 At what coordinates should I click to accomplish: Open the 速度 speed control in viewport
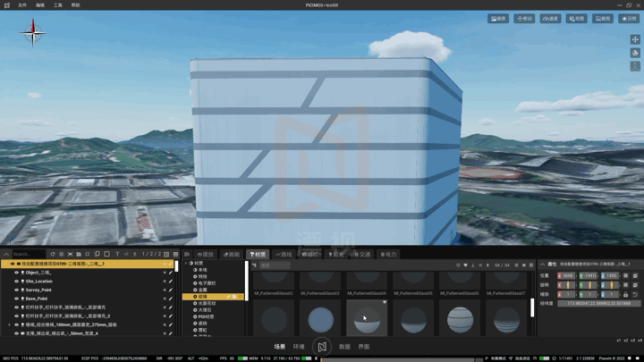[550, 19]
